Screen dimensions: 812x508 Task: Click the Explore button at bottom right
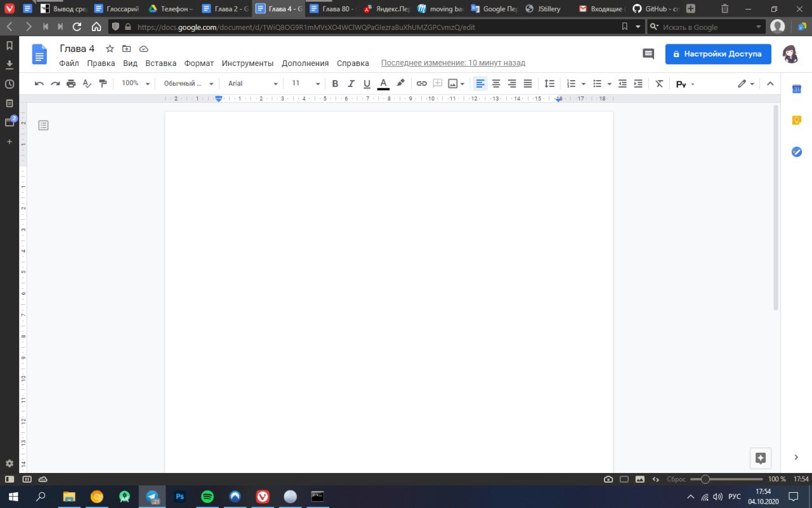(x=760, y=458)
